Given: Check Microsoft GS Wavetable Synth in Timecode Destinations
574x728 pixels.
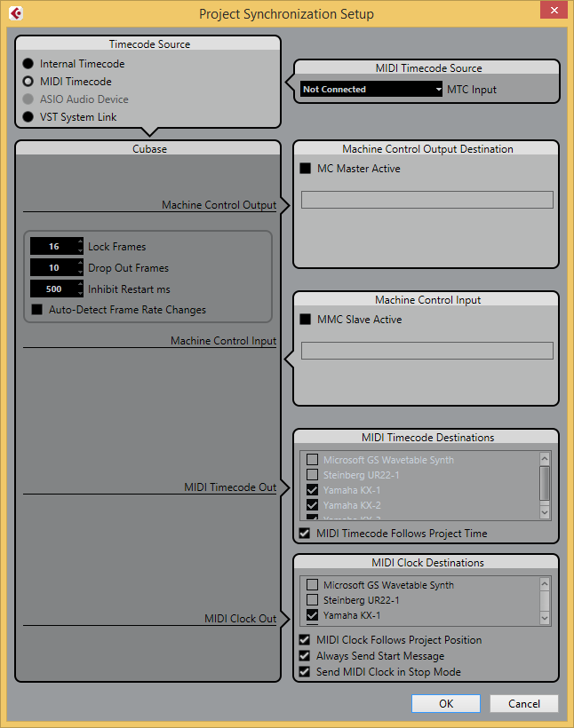Looking at the screenshot, I should coord(313,460).
